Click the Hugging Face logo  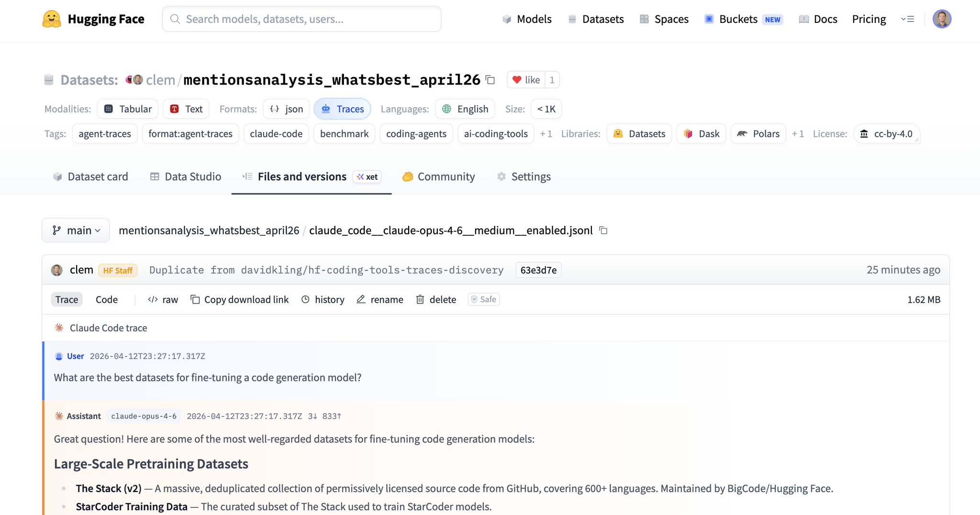click(x=93, y=19)
